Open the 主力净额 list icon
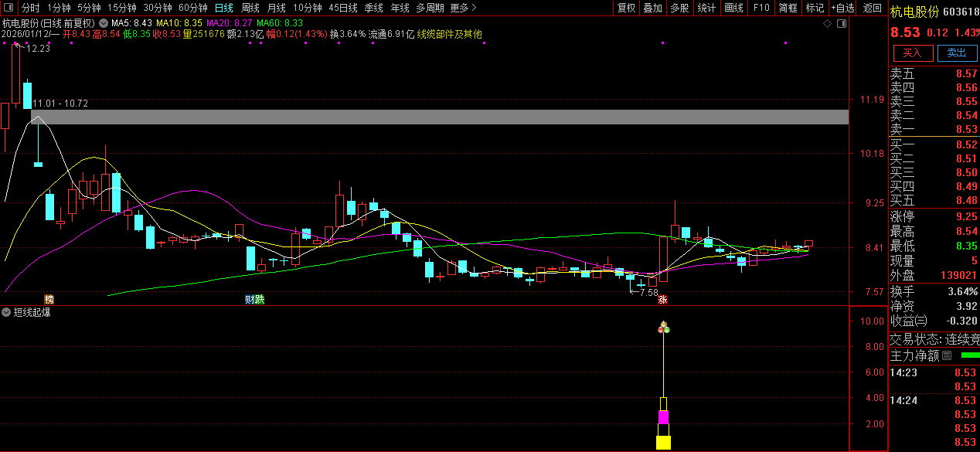This screenshot has width=980, height=452. 946,356
